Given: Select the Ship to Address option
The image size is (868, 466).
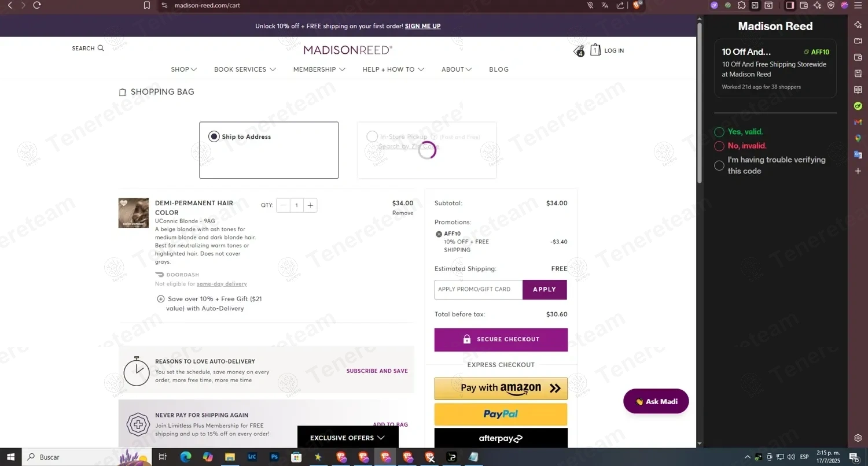Looking at the screenshot, I should click(269, 150).
